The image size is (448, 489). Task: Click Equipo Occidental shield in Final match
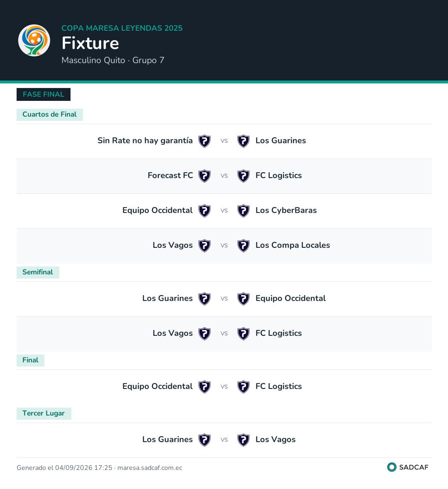point(205,387)
